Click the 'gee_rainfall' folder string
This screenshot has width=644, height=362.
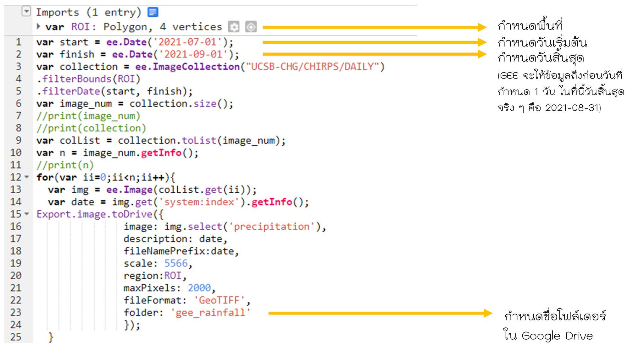[x=211, y=312]
